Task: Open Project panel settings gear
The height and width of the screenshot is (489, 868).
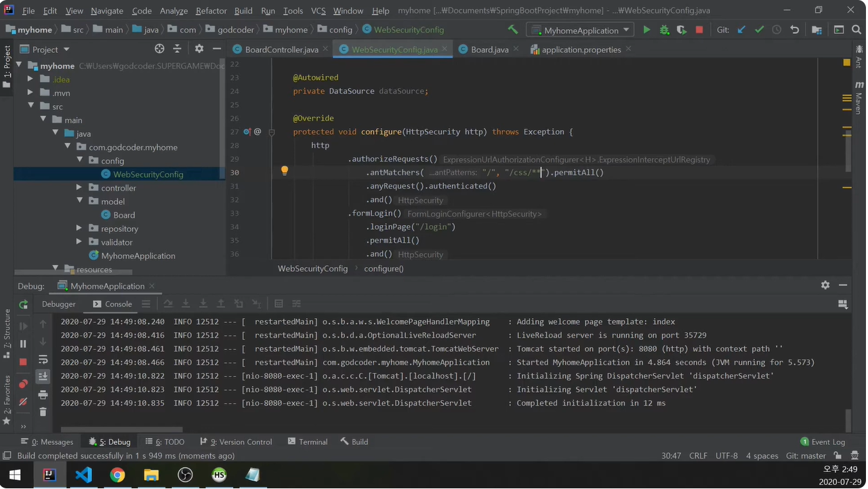Action: pos(199,49)
